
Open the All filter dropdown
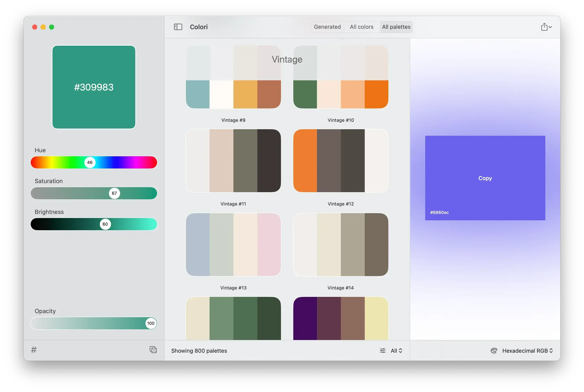[396, 351]
